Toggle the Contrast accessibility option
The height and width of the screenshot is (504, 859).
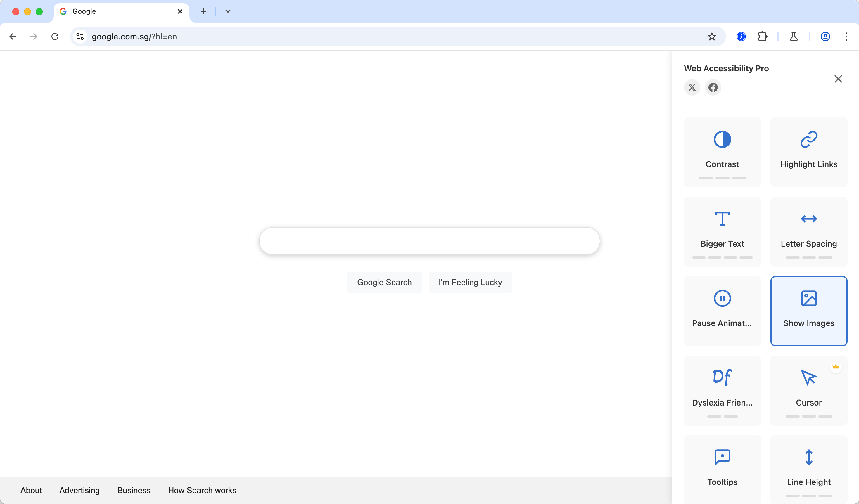click(x=722, y=152)
